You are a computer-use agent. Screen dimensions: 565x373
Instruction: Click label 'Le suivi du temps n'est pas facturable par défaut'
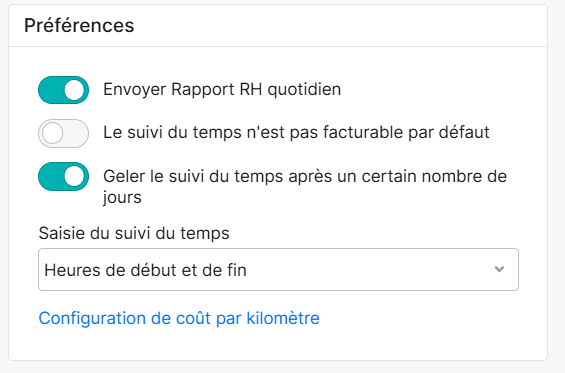[296, 132]
